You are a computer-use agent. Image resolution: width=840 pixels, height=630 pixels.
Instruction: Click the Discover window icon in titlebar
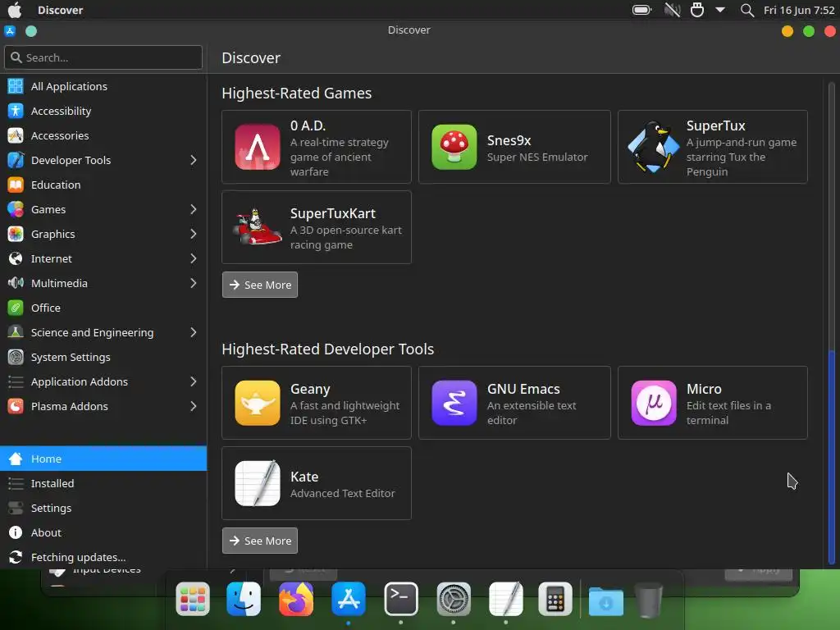10,30
